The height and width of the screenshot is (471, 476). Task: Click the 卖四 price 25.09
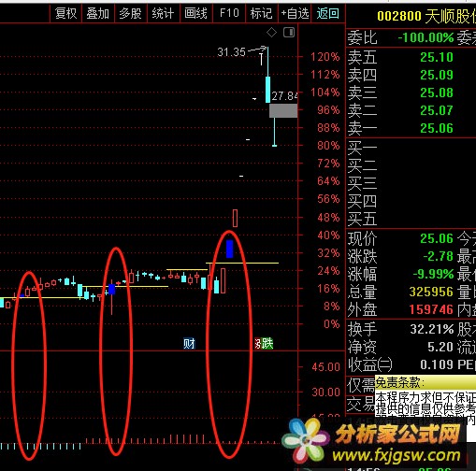coord(437,75)
